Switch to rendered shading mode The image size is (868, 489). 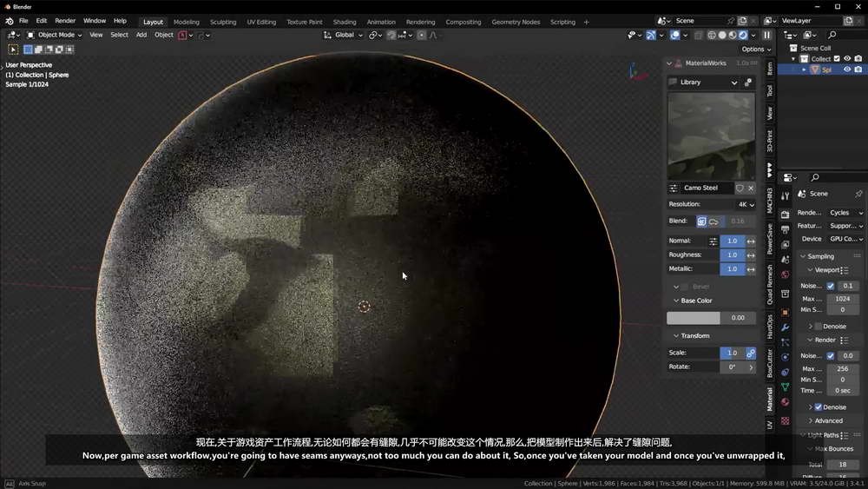(744, 35)
